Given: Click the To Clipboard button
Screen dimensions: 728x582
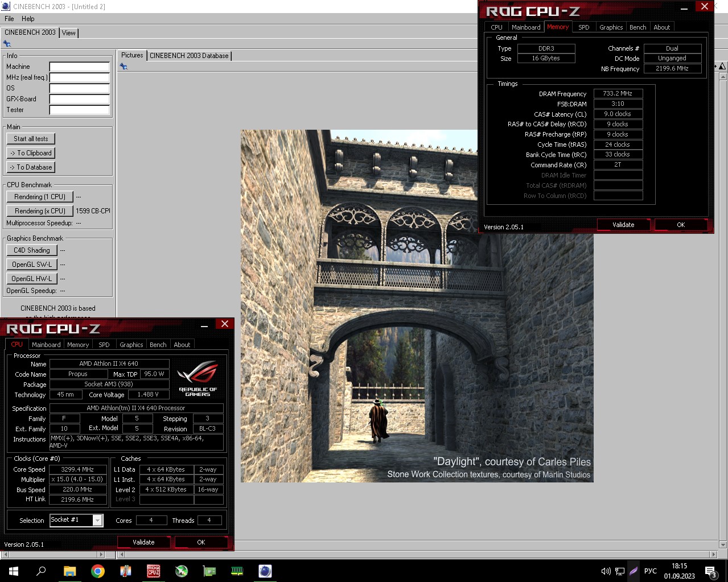Looking at the screenshot, I should (x=31, y=153).
